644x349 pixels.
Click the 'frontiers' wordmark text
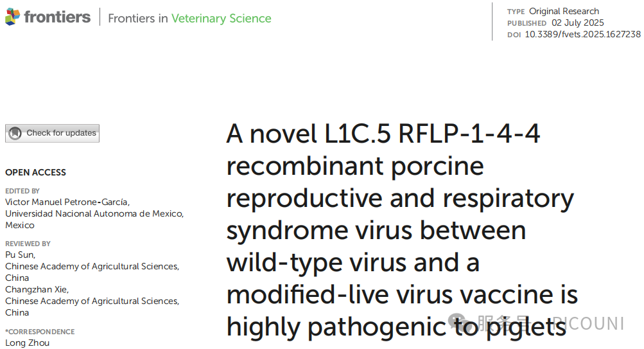click(x=57, y=17)
